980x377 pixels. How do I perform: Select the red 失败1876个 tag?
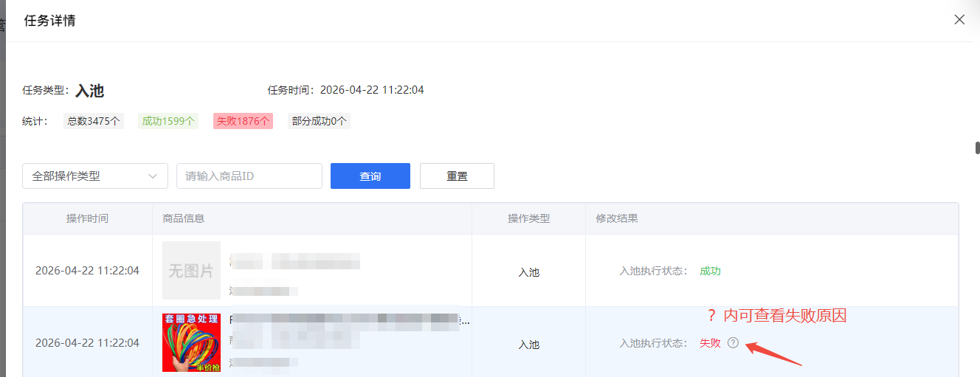pos(243,121)
